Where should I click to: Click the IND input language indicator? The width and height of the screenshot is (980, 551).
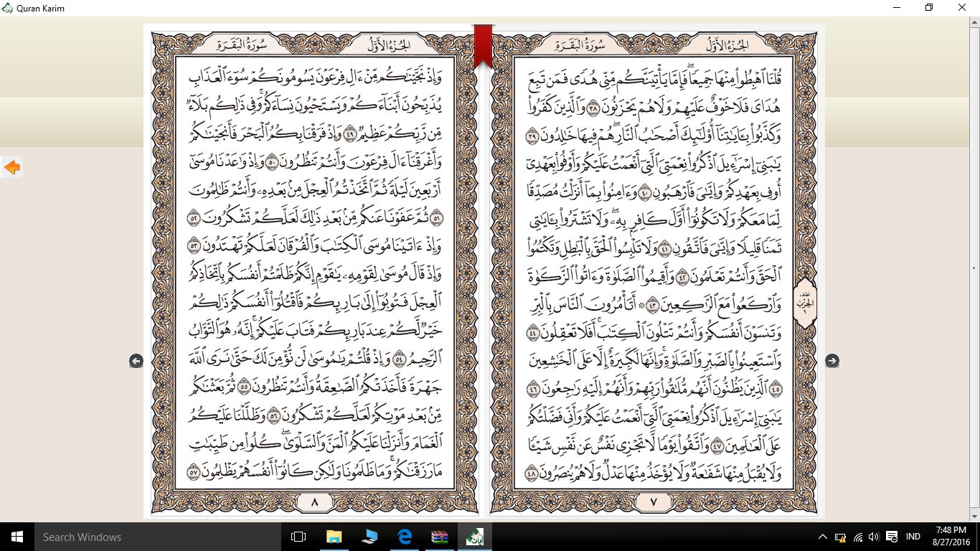pyautogui.click(x=913, y=537)
